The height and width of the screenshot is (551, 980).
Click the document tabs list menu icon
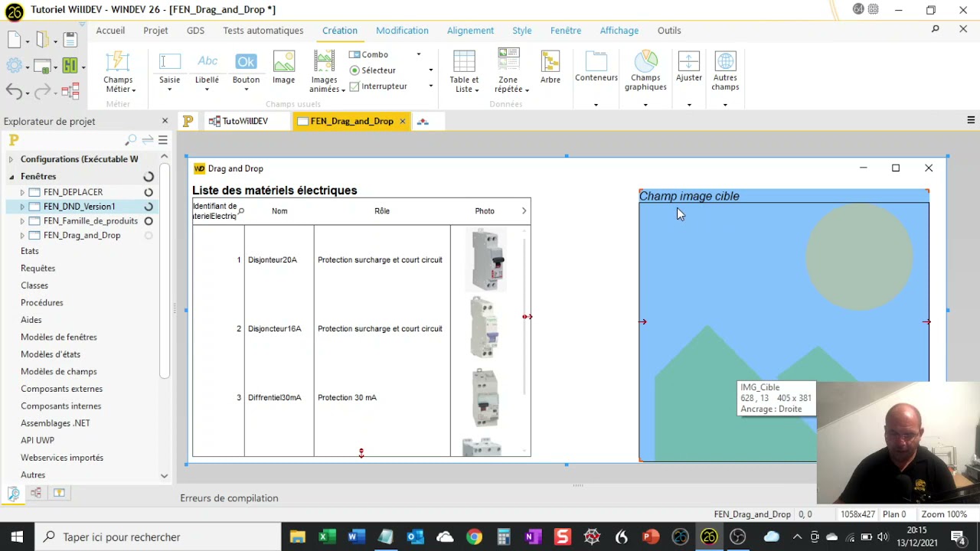click(x=971, y=120)
